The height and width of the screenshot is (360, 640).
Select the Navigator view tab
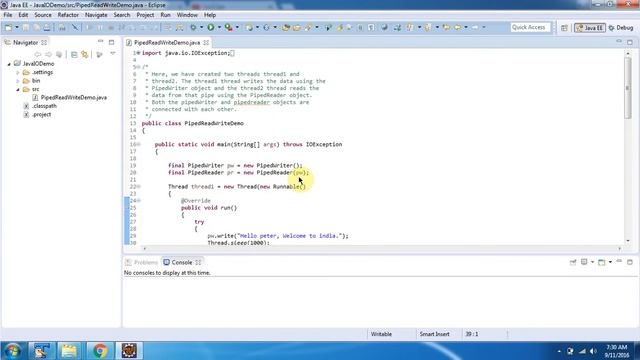[25, 42]
